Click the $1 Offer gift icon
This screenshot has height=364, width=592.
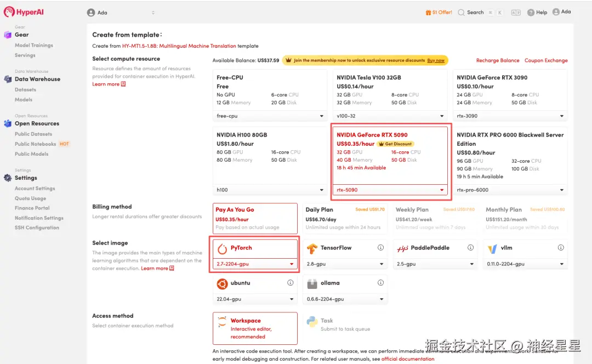coord(428,13)
